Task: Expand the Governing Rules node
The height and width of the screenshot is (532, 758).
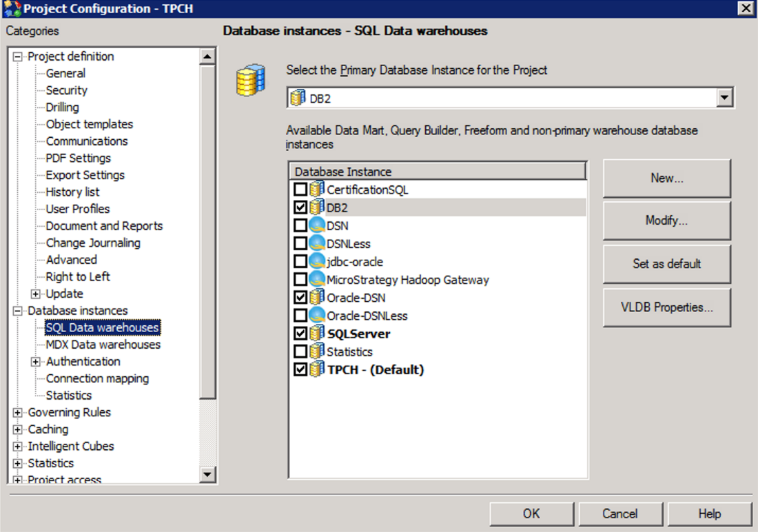Action: pyautogui.click(x=17, y=412)
